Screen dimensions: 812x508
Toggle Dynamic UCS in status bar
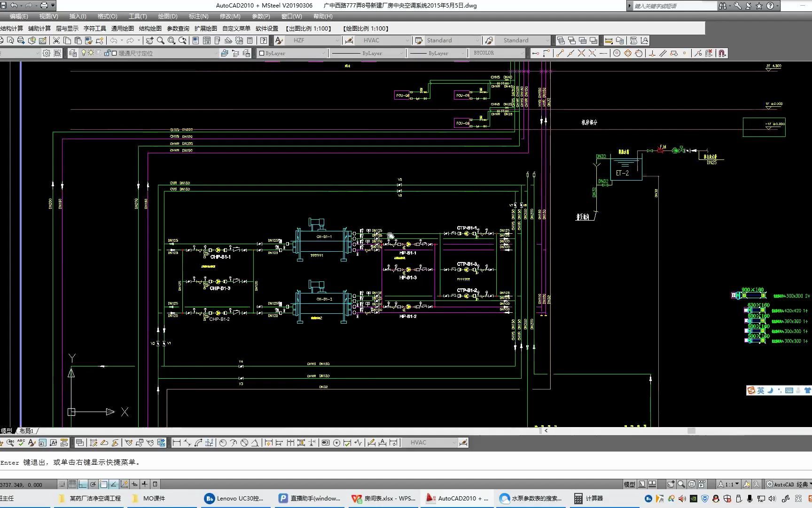point(124,484)
